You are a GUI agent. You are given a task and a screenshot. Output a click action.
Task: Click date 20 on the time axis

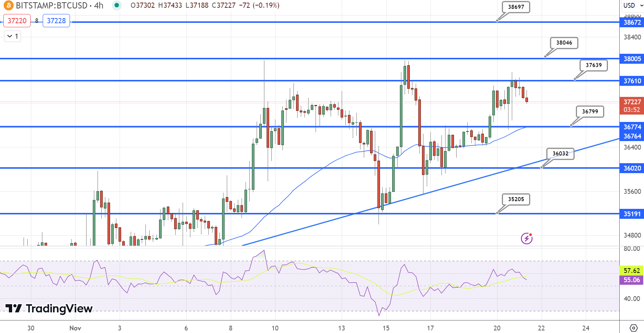(497, 328)
